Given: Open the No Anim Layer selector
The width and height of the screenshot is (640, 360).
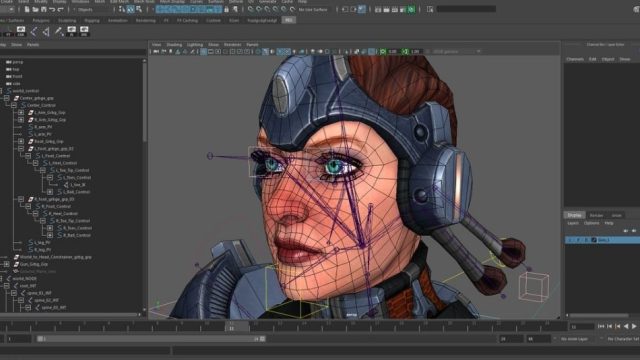Looking at the screenshot, I should tap(575, 339).
